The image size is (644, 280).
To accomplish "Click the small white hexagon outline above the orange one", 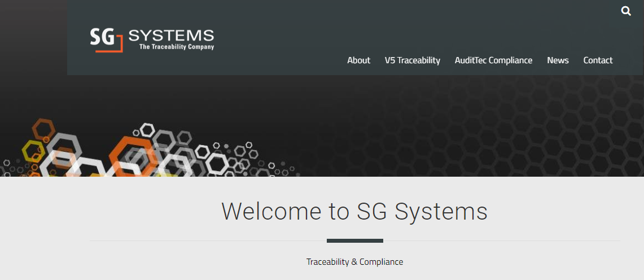I will tap(147, 130).
